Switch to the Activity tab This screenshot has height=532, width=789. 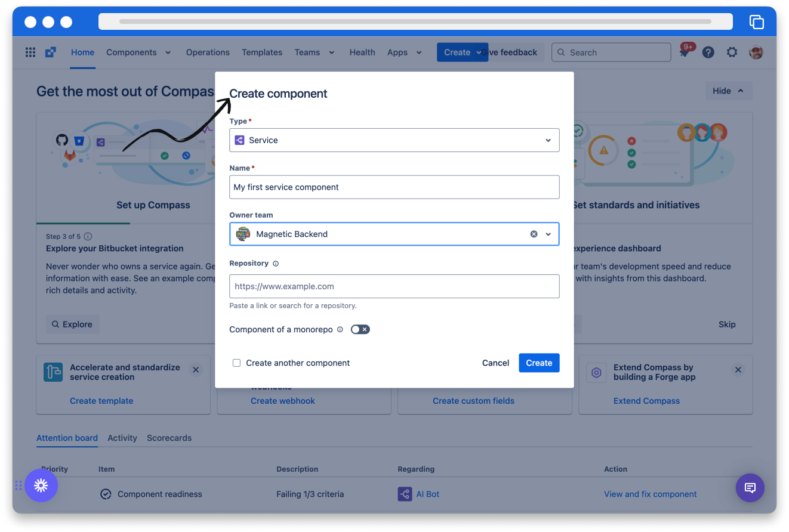[122, 438]
